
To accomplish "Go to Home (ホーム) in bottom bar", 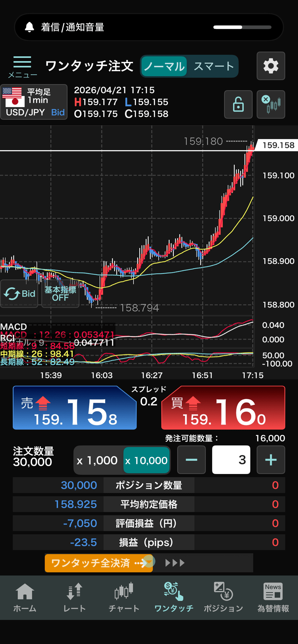I will point(25,598).
